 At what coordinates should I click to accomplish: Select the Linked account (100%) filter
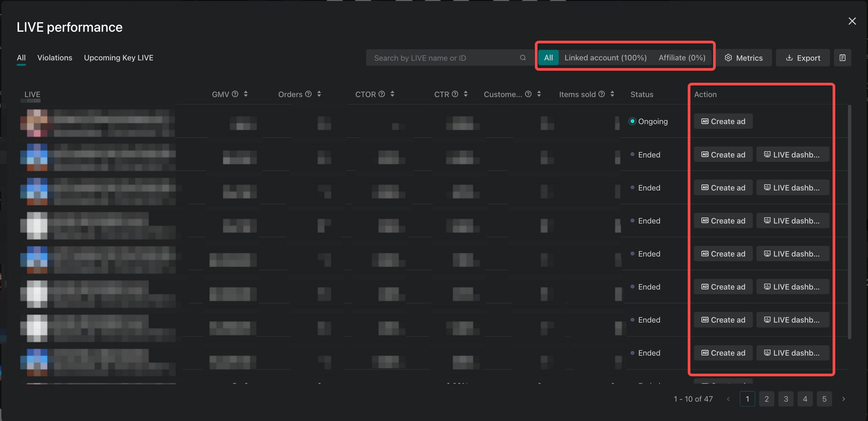click(605, 58)
